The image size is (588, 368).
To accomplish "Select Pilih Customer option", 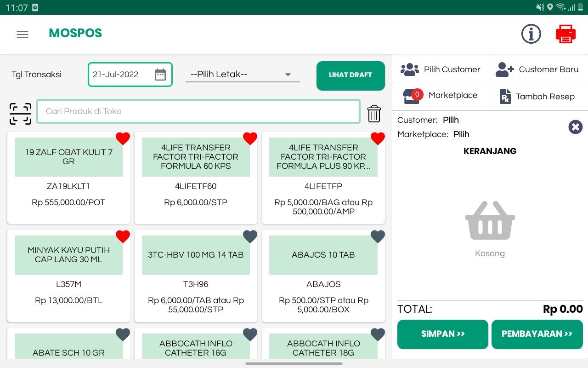I will click(441, 69).
